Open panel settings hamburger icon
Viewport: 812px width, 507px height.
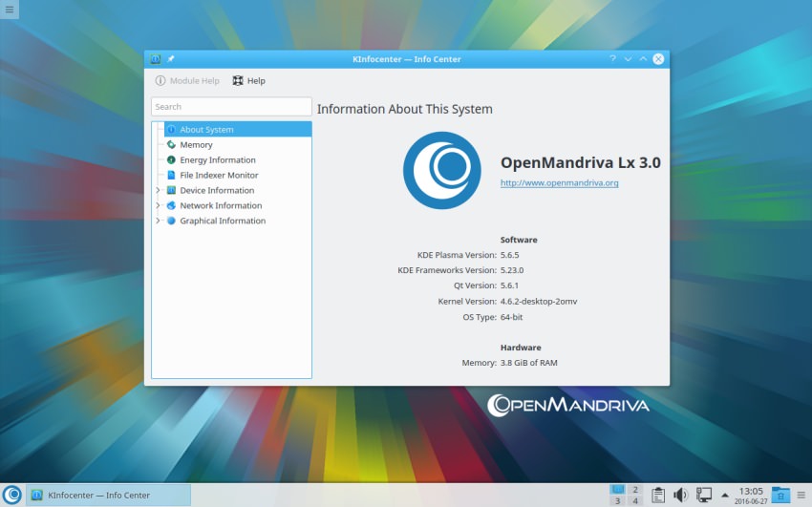pos(801,495)
